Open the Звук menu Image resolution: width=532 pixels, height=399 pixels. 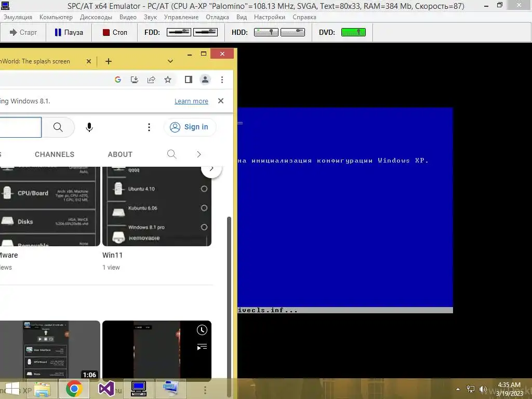[x=150, y=17]
